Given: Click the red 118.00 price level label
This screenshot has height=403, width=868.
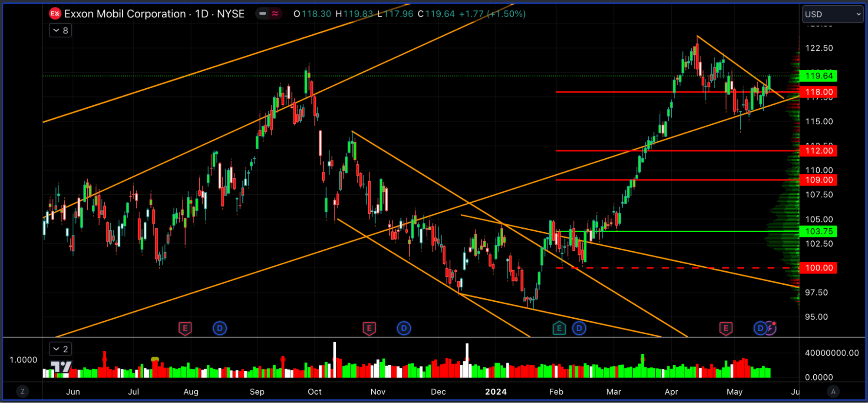Looking at the screenshot, I should (818, 92).
